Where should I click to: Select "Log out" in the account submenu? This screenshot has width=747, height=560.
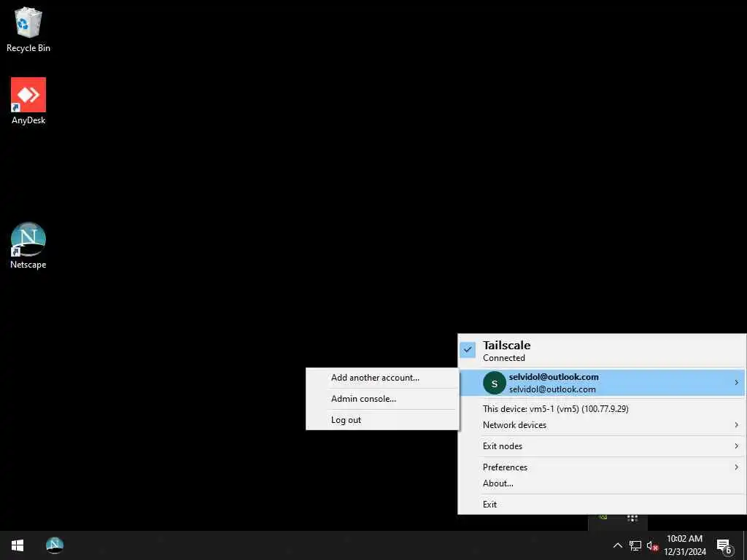click(382, 420)
